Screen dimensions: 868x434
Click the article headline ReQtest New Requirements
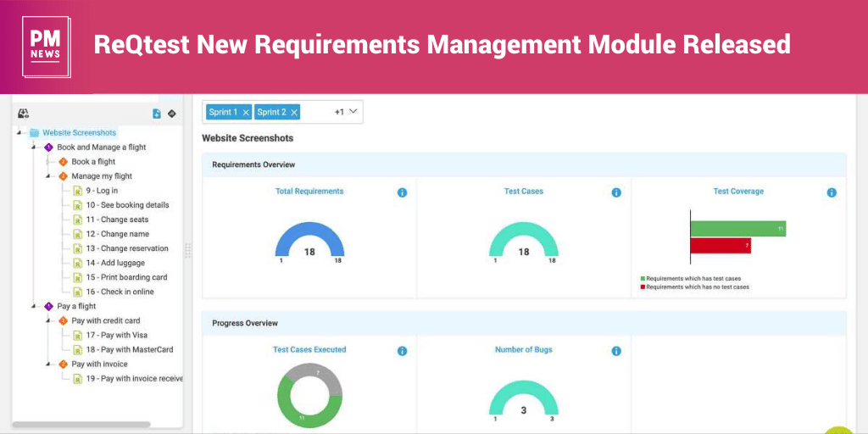point(442,45)
